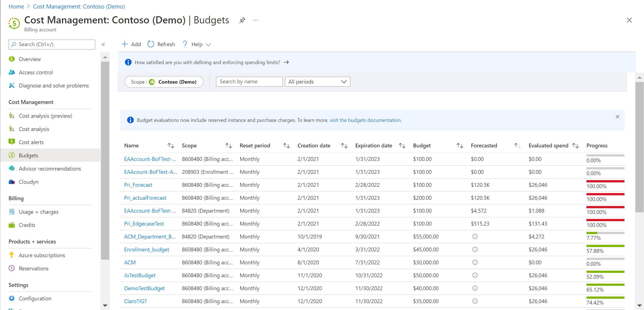The height and width of the screenshot is (310, 644).
Task: Click the Usage + charges icon
Action: (12, 212)
